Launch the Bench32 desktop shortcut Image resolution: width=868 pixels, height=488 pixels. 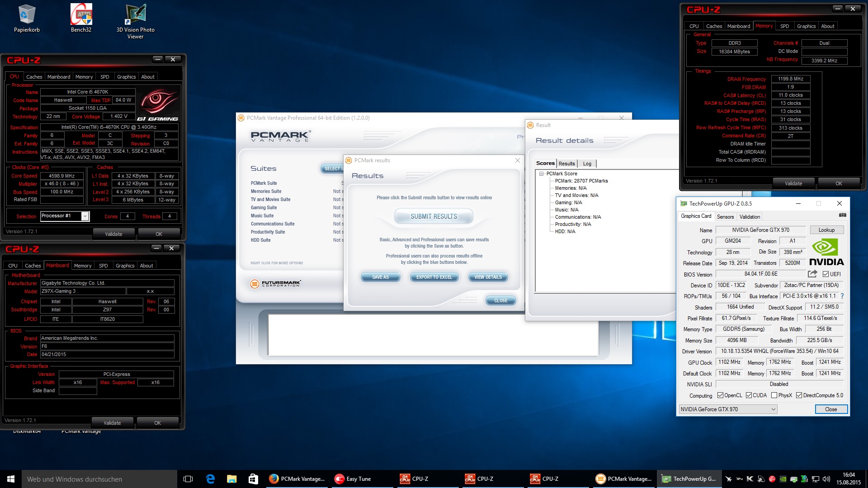[x=81, y=18]
